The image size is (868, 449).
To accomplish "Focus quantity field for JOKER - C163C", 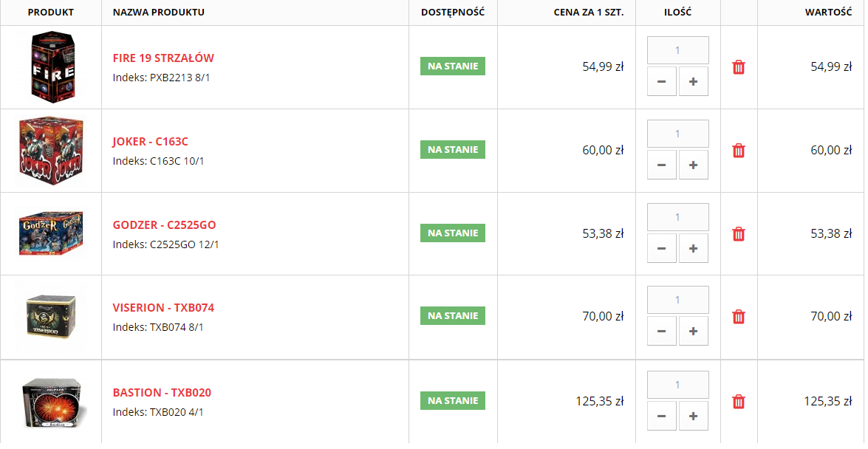I will tap(677, 134).
